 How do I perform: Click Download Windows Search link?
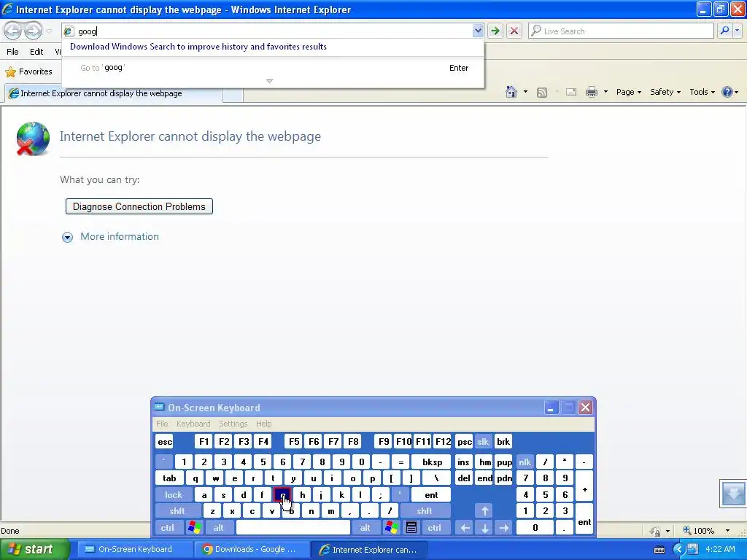click(198, 47)
